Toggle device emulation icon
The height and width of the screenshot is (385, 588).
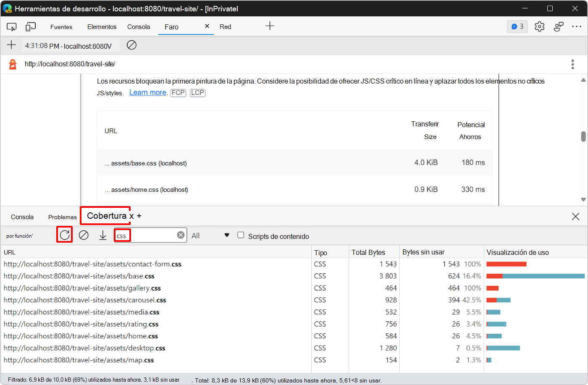click(31, 27)
